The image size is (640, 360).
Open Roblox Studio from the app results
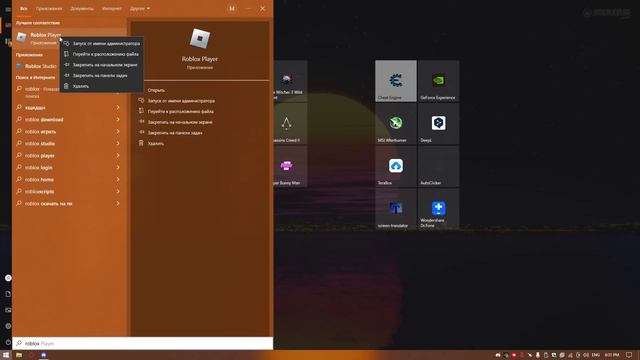[40, 66]
